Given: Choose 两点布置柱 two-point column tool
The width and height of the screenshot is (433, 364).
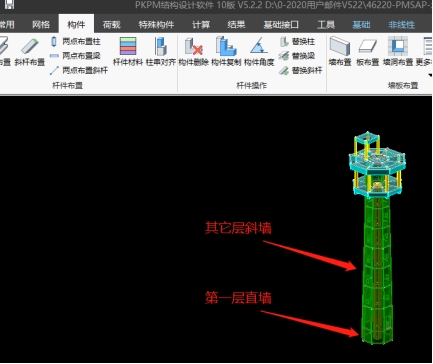Looking at the screenshot, I should pos(76,41).
